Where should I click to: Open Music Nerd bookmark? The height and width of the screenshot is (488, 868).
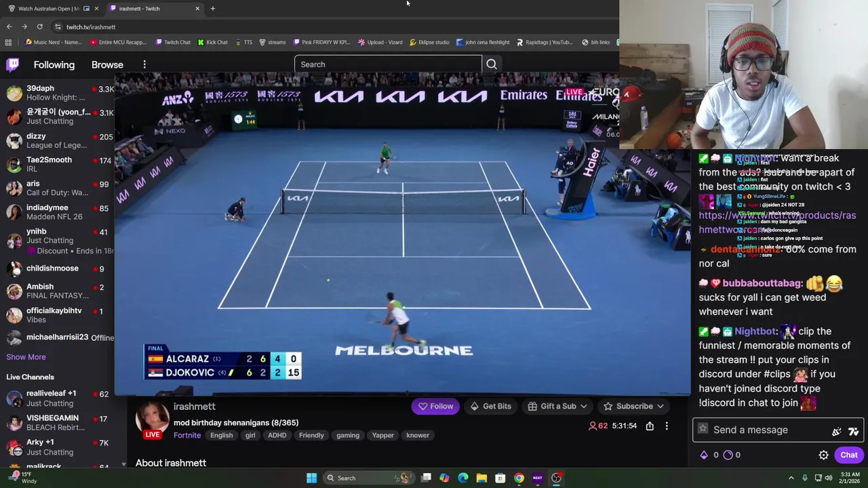(x=53, y=42)
